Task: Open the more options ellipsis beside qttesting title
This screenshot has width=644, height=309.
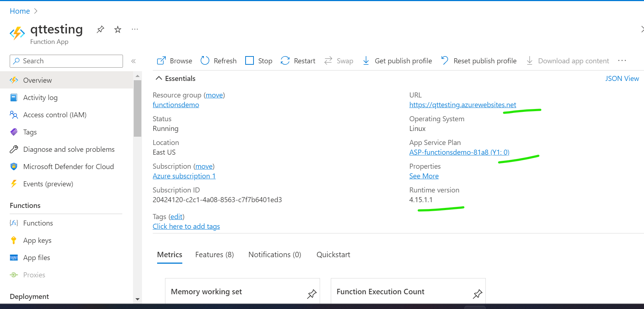Action: pyautogui.click(x=135, y=29)
